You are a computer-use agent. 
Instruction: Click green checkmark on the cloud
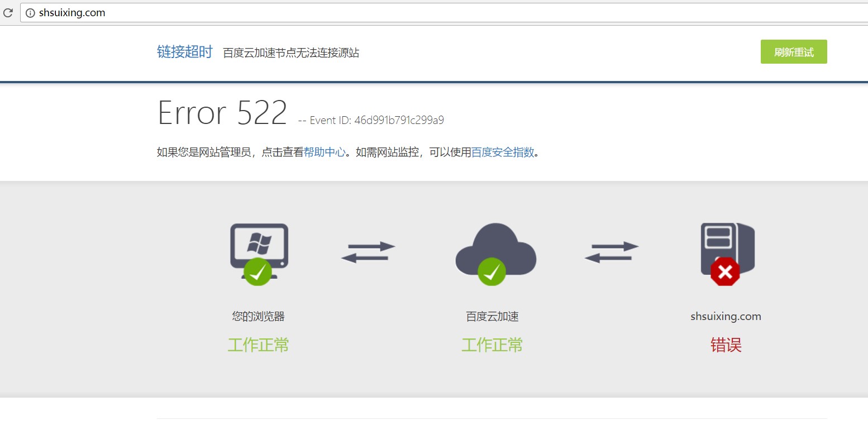click(492, 272)
